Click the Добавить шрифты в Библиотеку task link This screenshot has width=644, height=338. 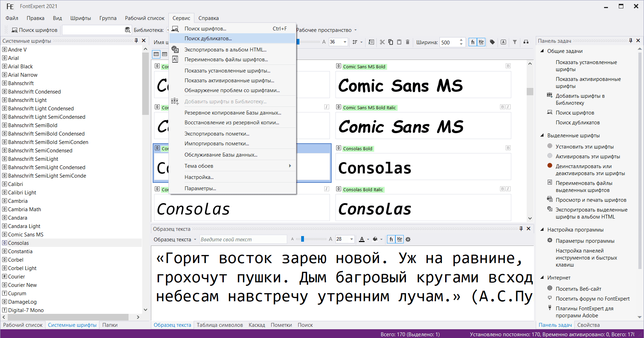pos(580,99)
